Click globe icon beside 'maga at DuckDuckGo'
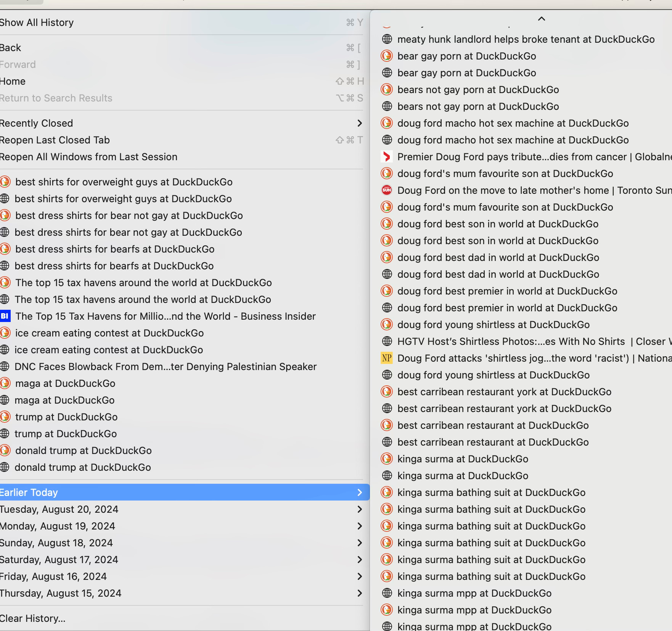 (5, 400)
